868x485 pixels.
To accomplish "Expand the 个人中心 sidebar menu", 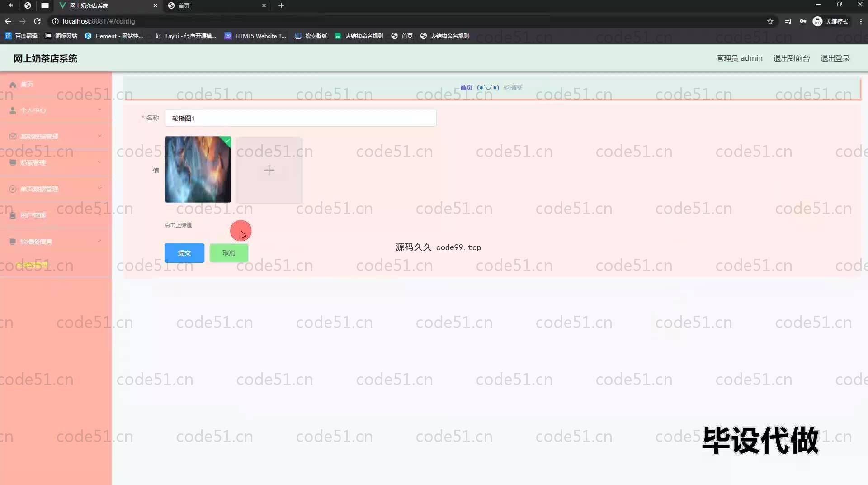I will pos(55,110).
